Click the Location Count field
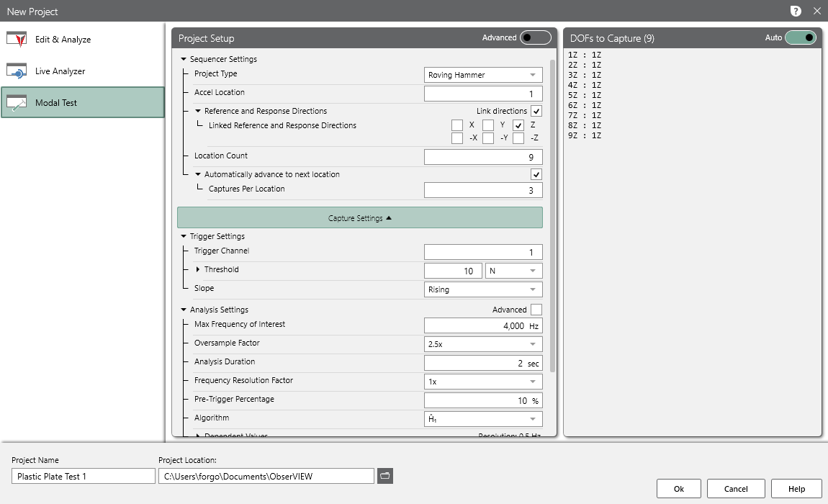Viewport: 828px width, 504px height. point(483,157)
